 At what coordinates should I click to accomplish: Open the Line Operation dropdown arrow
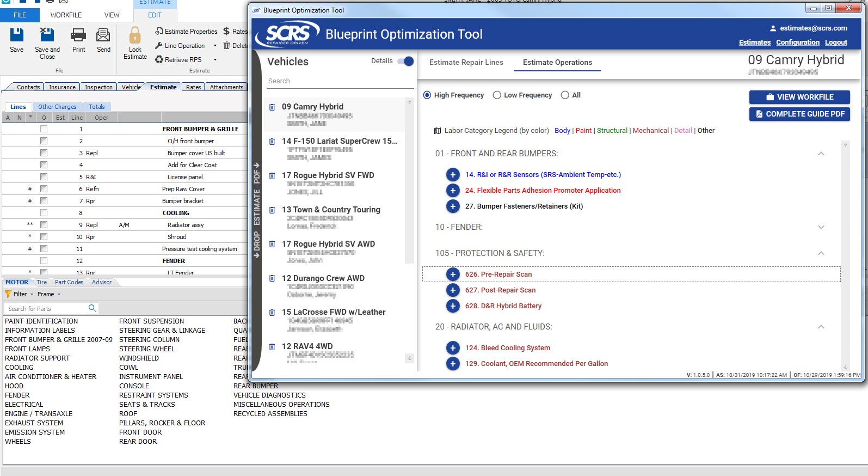[x=215, y=46]
